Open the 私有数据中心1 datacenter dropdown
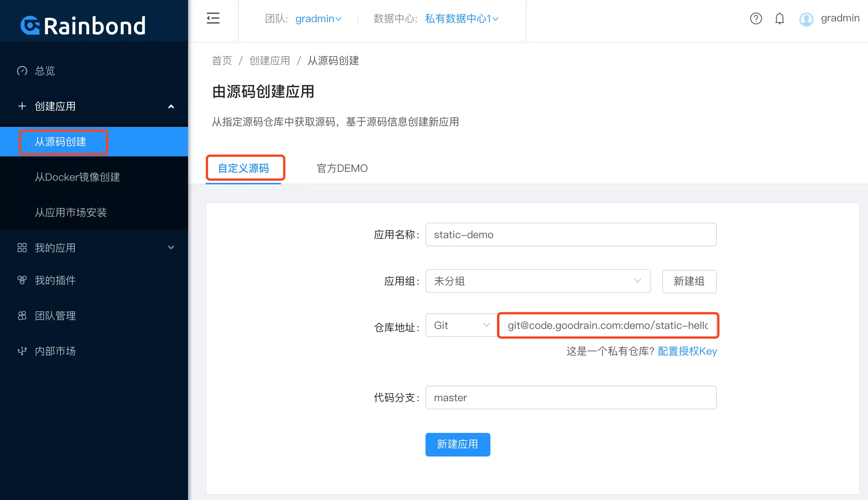 (x=461, y=19)
